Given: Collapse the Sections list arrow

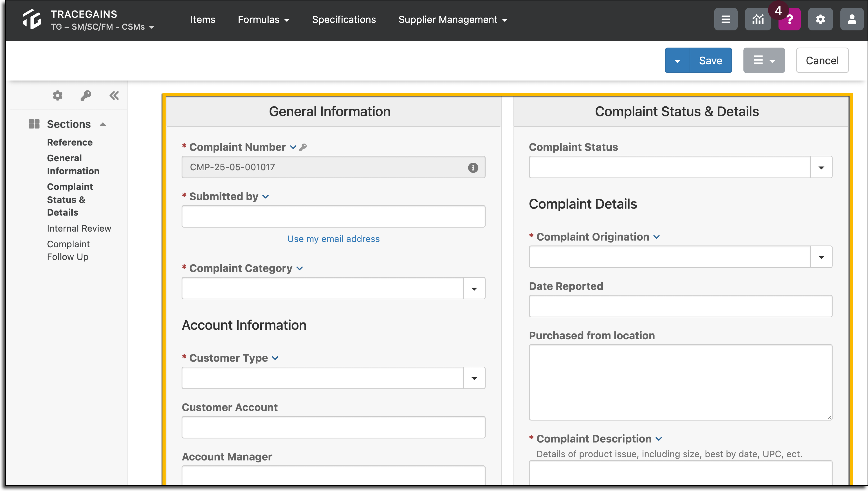Looking at the screenshot, I should [x=103, y=125].
